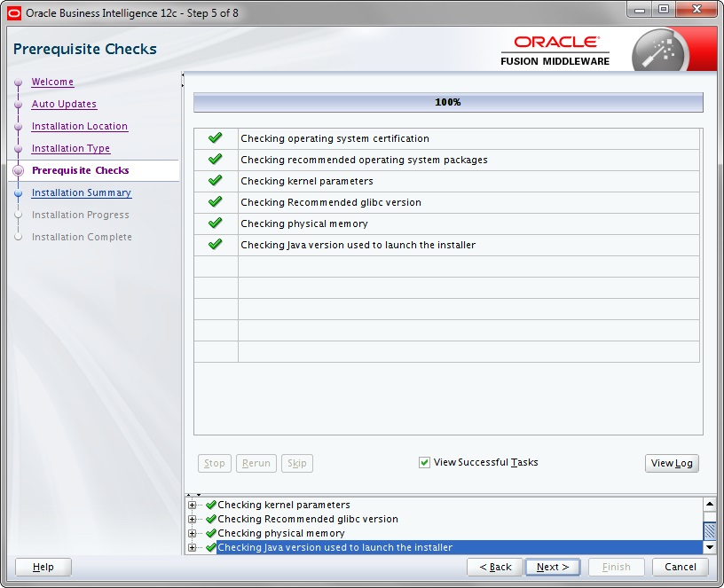Select Checking Recommended glibc version tree item
Screen dimensions: 724x588
tap(308, 519)
